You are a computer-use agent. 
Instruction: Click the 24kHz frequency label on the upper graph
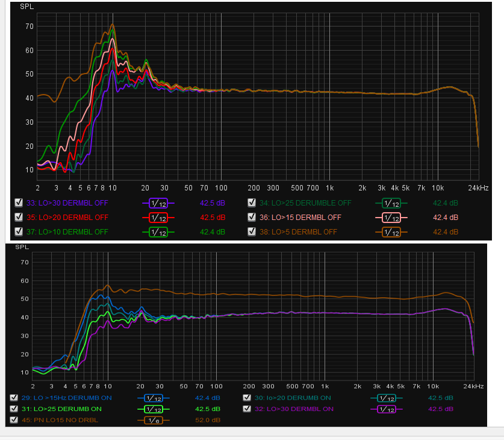pos(478,188)
